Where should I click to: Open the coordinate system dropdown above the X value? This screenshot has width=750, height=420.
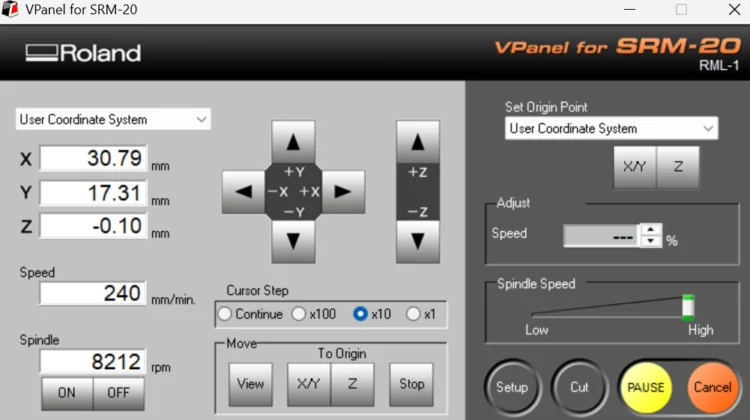point(113,120)
